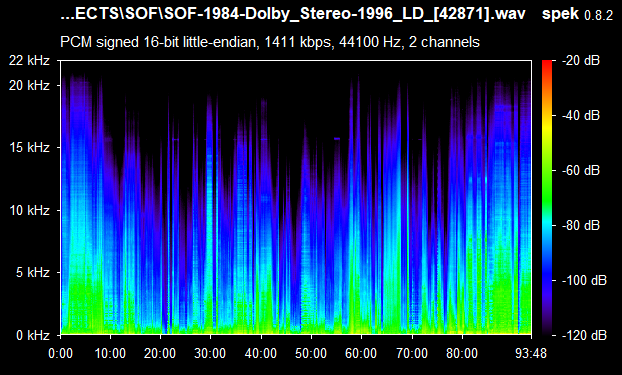Click the -120 dB scale label
Image resolution: width=622 pixels, height=375 pixels.
tap(584, 335)
